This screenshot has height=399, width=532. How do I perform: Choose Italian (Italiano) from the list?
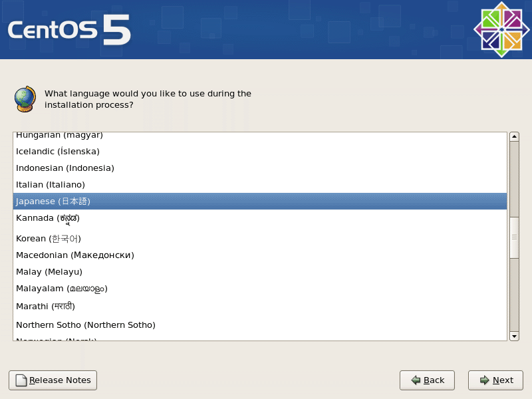260,185
